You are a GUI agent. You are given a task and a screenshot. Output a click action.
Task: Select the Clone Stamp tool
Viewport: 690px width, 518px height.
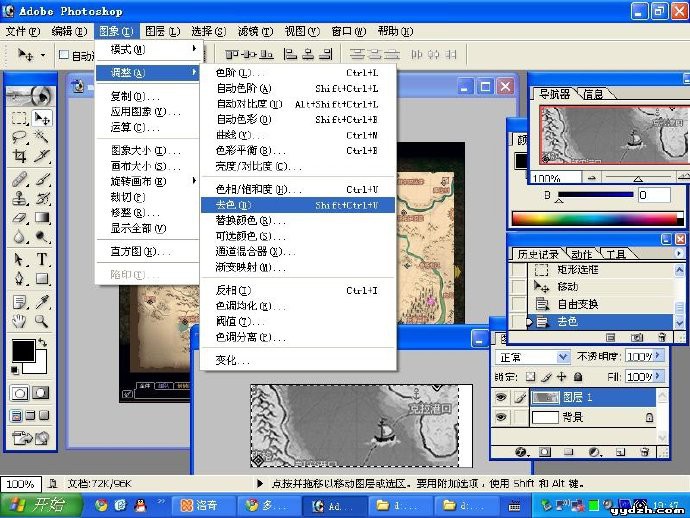tap(19, 198)
